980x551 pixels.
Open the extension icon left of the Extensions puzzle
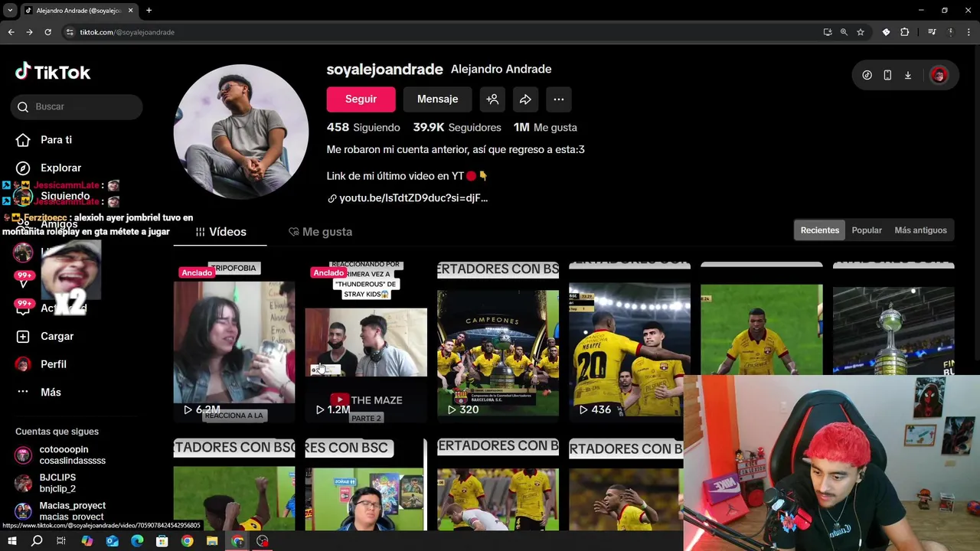tap(886, 32)
